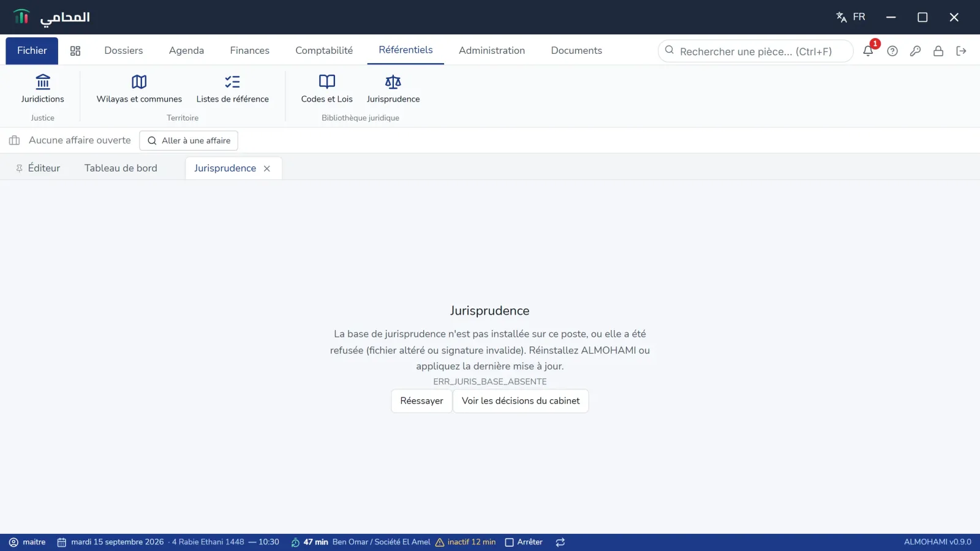
Task: Click Voir les décisions du cabinet
Action: [521, 401]
